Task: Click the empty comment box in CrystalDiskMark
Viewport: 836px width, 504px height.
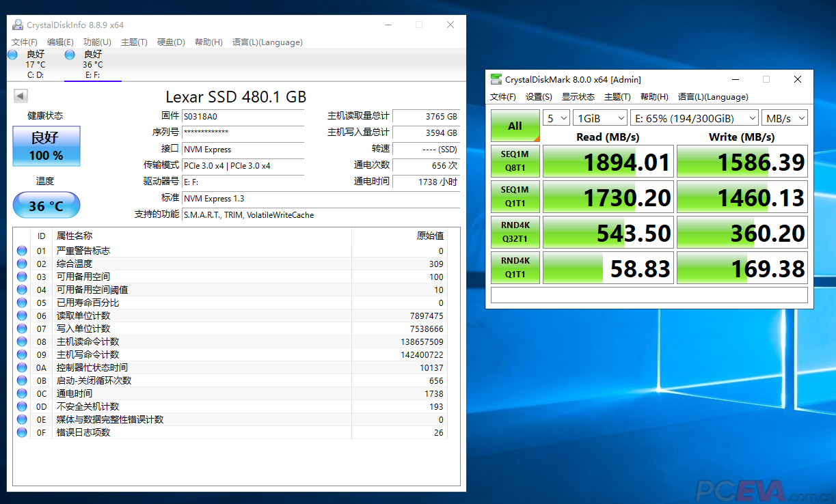Action: (649, 295)
